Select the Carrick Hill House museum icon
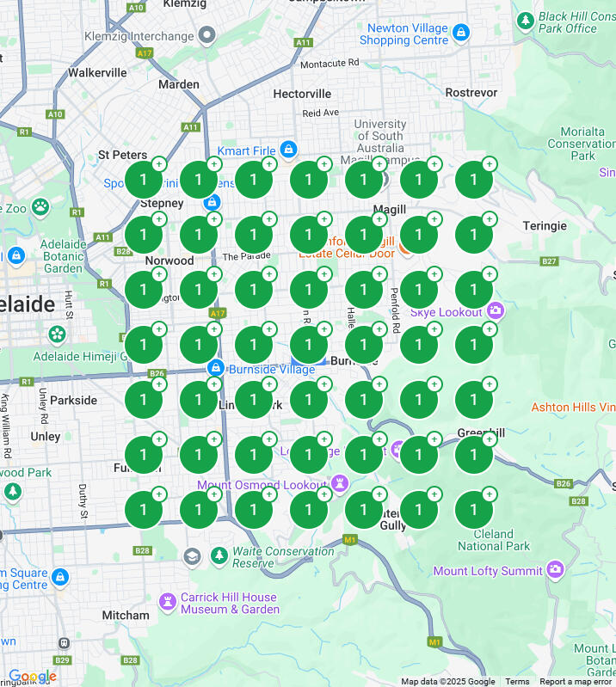Viewport: 616px width, 687px height. (x=167, y=601)
